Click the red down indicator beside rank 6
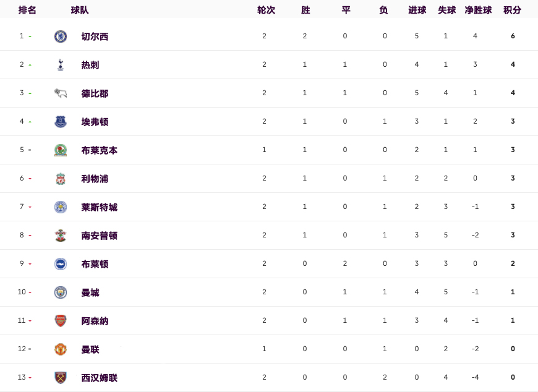 (30, 179)
